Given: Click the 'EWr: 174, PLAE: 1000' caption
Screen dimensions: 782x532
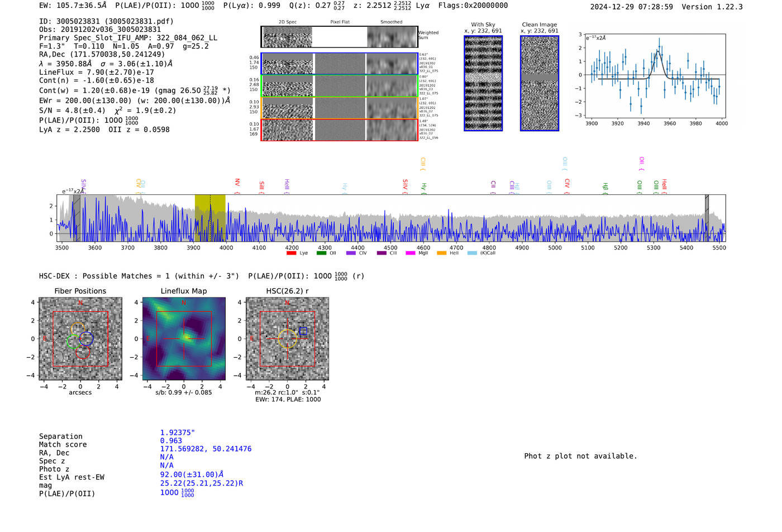Looking at the screenshot, I should (x=288, y=400).
